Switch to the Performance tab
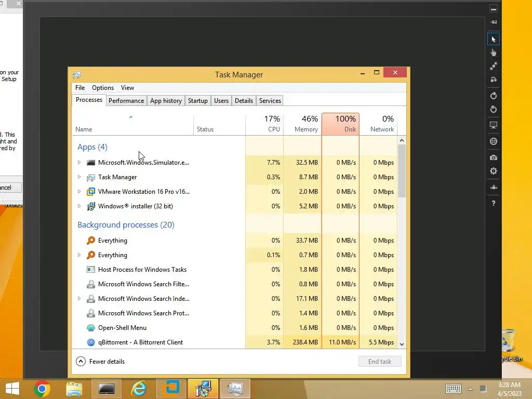The image size is (532, 399). coord(126,101)
